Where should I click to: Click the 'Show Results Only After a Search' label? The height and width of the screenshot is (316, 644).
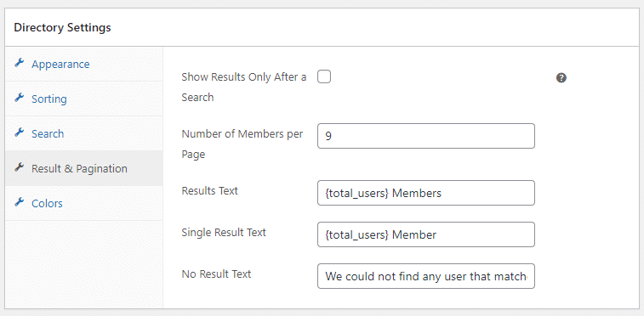click(243, 87)
